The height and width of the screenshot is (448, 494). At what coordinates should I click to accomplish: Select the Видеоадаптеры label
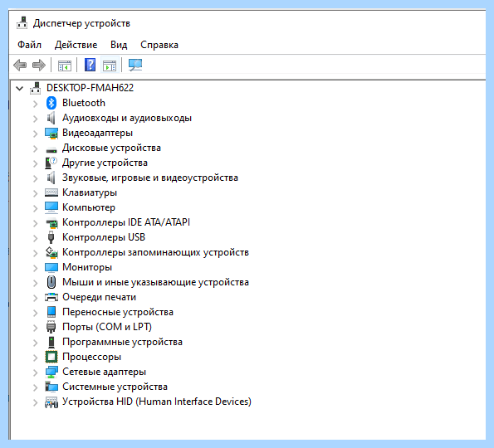97,133
